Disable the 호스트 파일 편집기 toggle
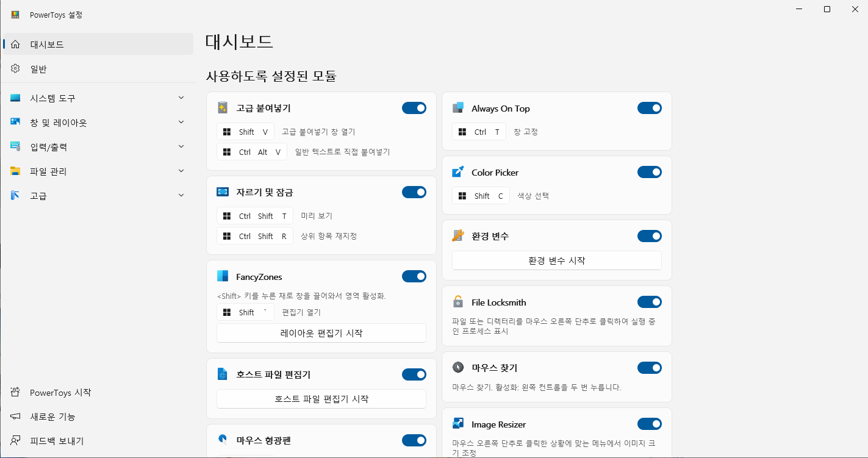The height and width of the screenshot is (458, 868). point(414,374)
